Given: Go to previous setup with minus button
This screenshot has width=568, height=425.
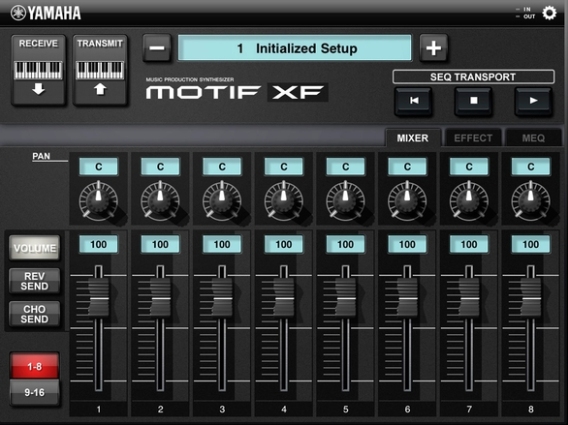Looking at the screenshot, I should pos(157,48).
